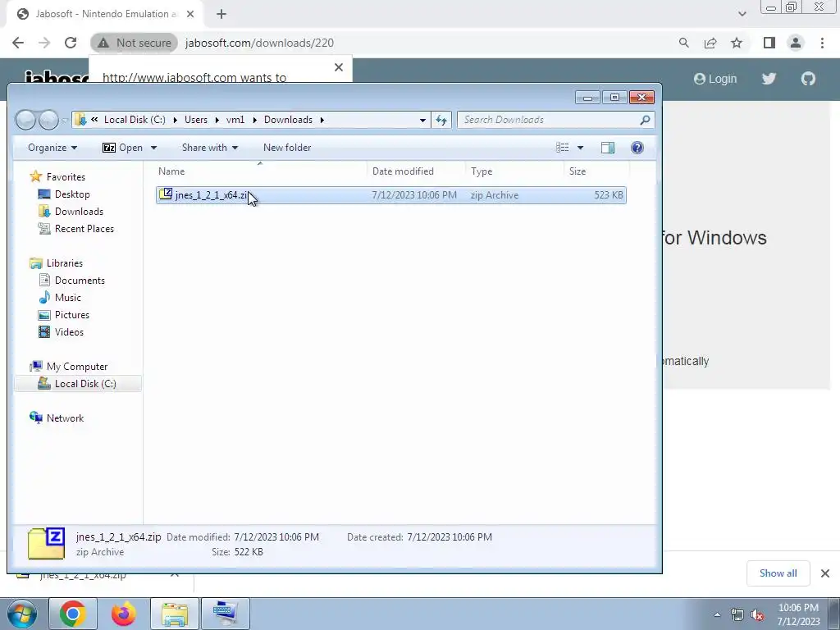Select vm1 in the address breadcrumb
The width and height of the screenshot is (840, 630).
pos(235,120)
